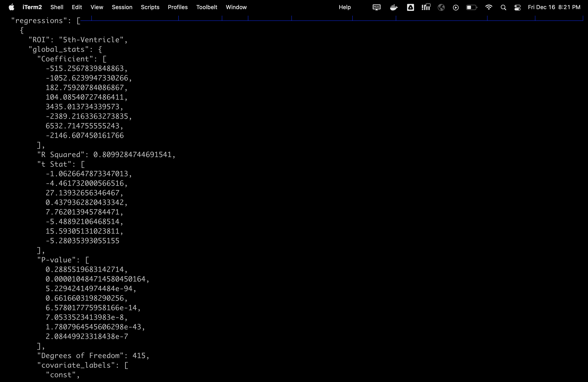
Task: Click the globe status bar icon
Action: click(x=441, y=7)
